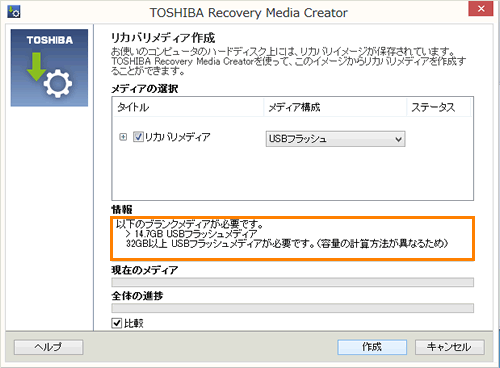The height and width of the screenshot is (368, 500).
Task: Click the 32GB以上 USBフラッシュメディア info line
Action: click(287, 243)
